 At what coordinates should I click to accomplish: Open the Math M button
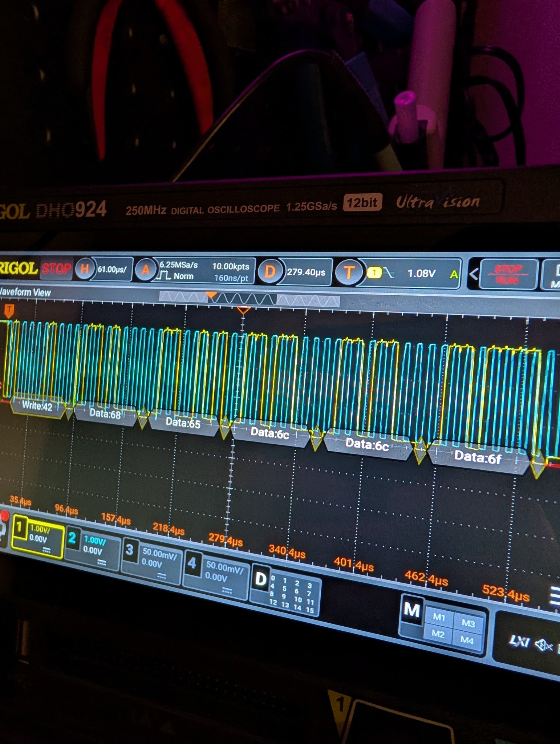pos(411,610)
